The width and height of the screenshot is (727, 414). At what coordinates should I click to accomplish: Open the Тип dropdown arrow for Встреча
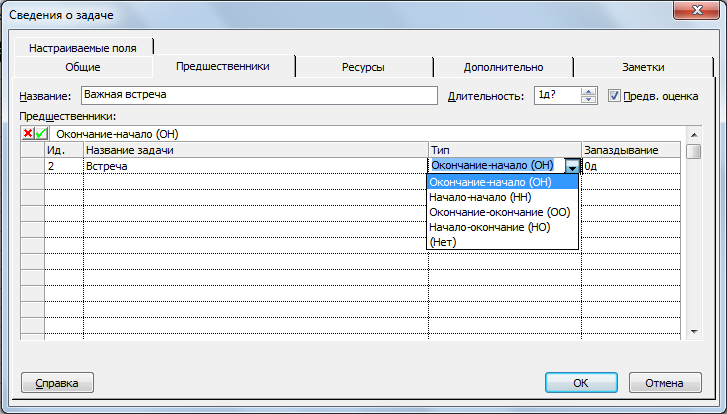pos(573,166)
